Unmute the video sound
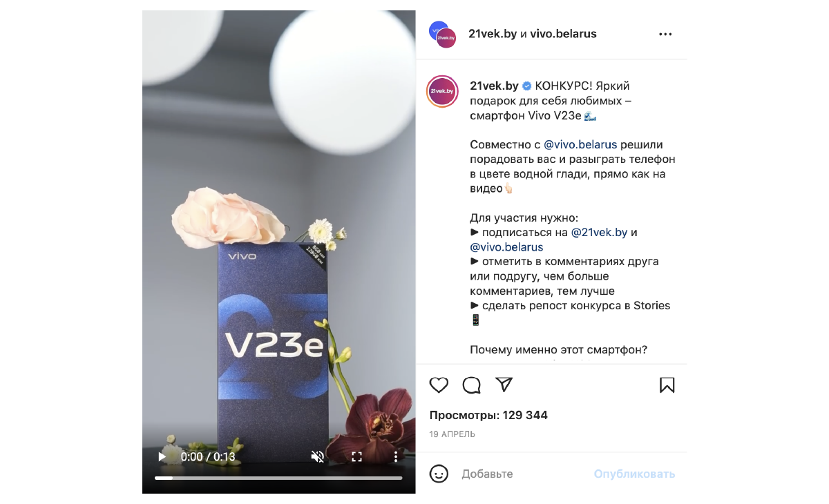Viewport: 829px width, 504px height. point(318,456)
